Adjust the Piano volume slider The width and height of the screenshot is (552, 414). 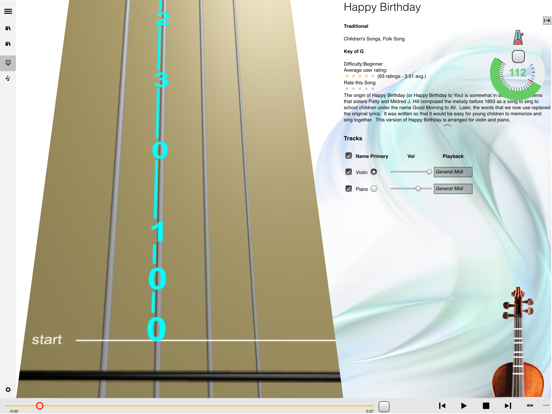pos(411,189)
